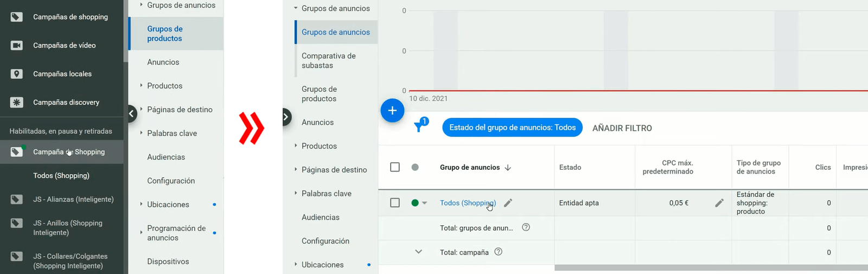Click left sidebar vertical scrollbar
The width and height of the screenshot is (868, 274).
[126, 31]
